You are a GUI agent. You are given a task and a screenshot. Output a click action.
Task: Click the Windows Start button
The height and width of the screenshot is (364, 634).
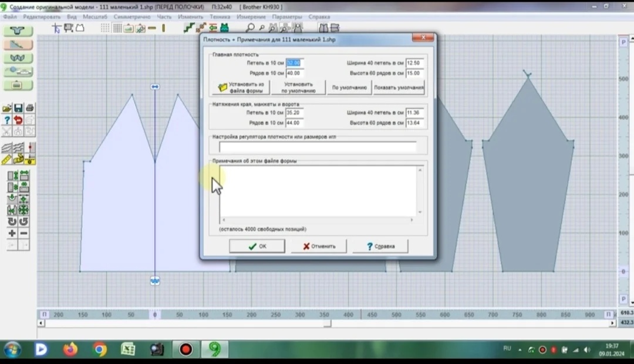12,349
